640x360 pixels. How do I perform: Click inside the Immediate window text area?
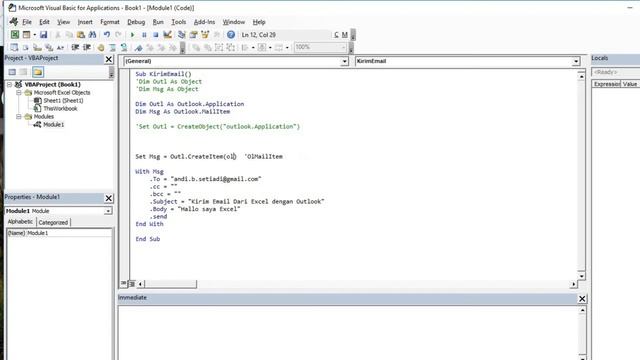(347, 333)
